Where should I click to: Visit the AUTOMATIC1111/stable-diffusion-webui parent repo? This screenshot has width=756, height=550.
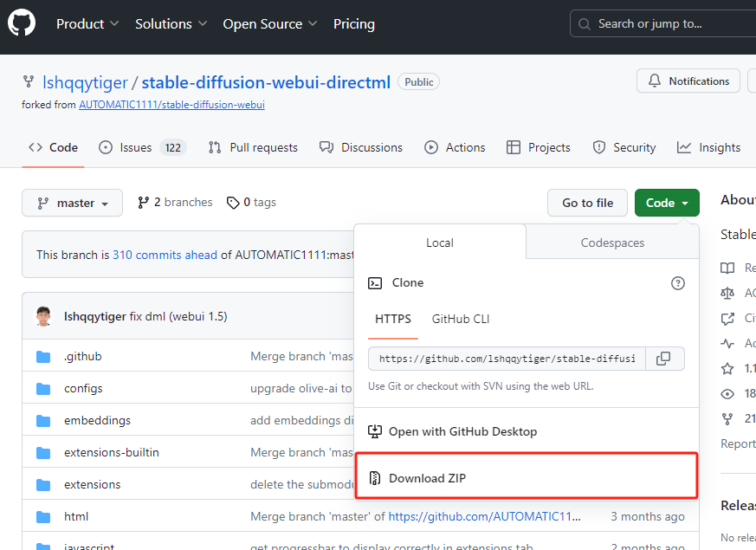[x=171, y=105]
